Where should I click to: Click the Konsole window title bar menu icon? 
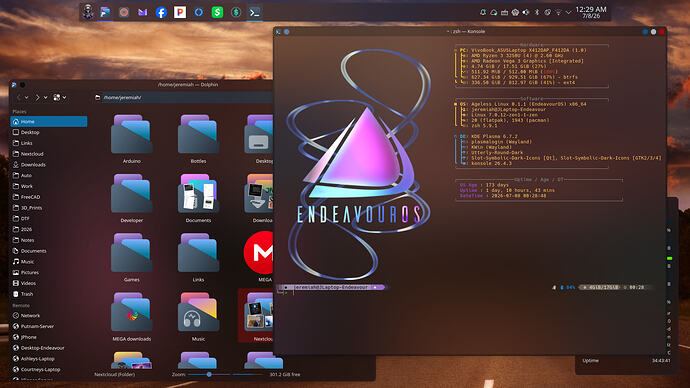tap(278, 32)
